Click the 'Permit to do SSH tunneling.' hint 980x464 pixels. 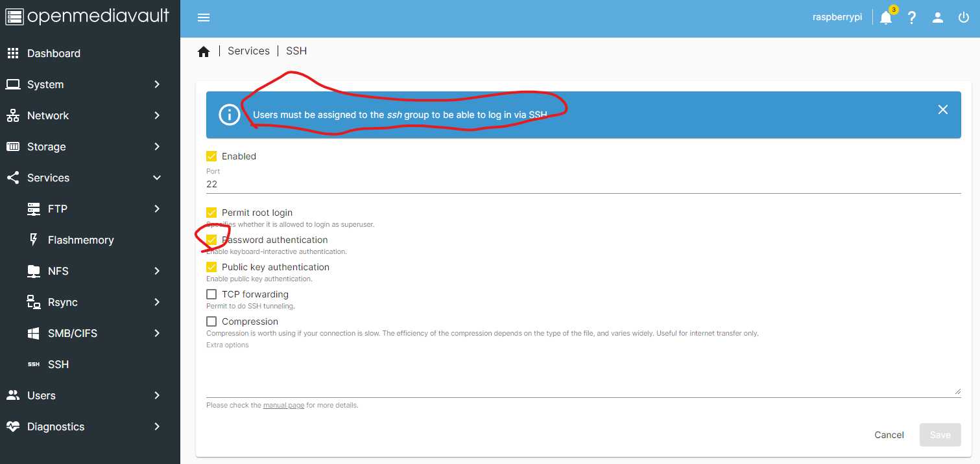pos(250,306)
